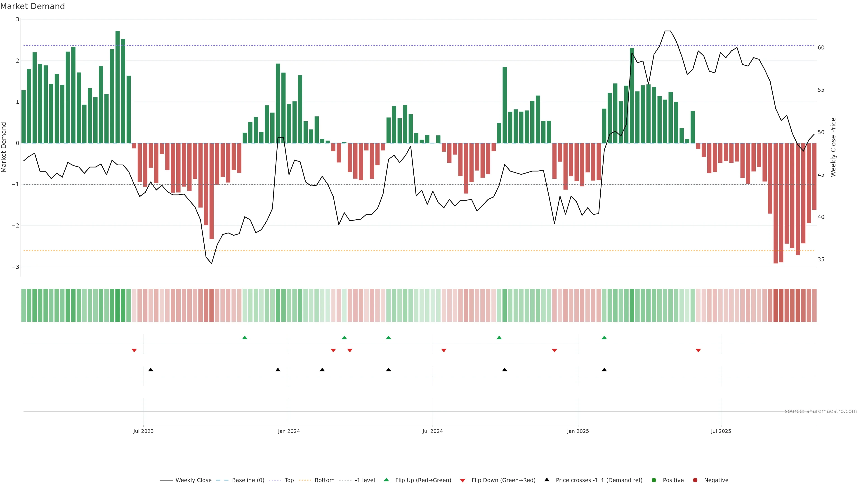The height and width of the screenshot is (488, 868).
Task: Click the rightmost green Flip Up marker
Action: coord(604,338)
